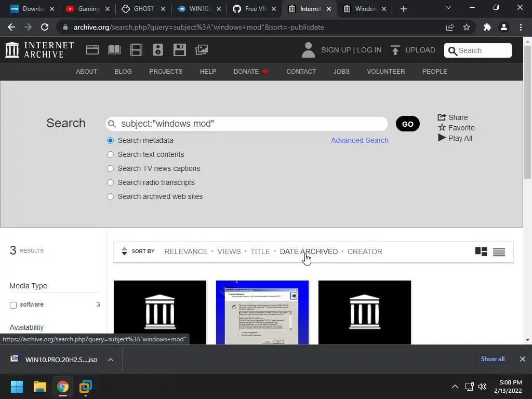Switch to list view icon
Viewport: 532px width, 399px height.
[499, 251]
